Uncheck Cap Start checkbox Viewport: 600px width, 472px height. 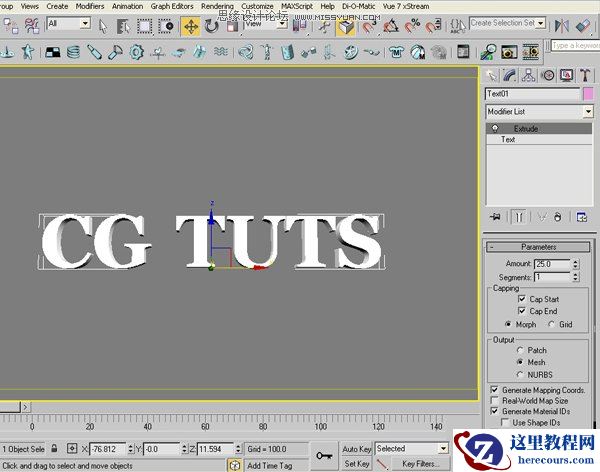[x=521, y=299]
